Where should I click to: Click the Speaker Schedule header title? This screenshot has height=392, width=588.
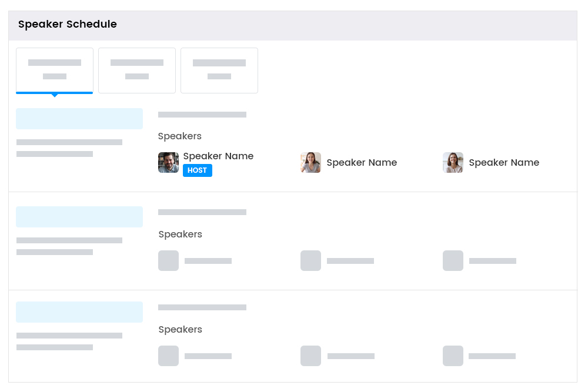pyautogui.click(x=68, y=25)
